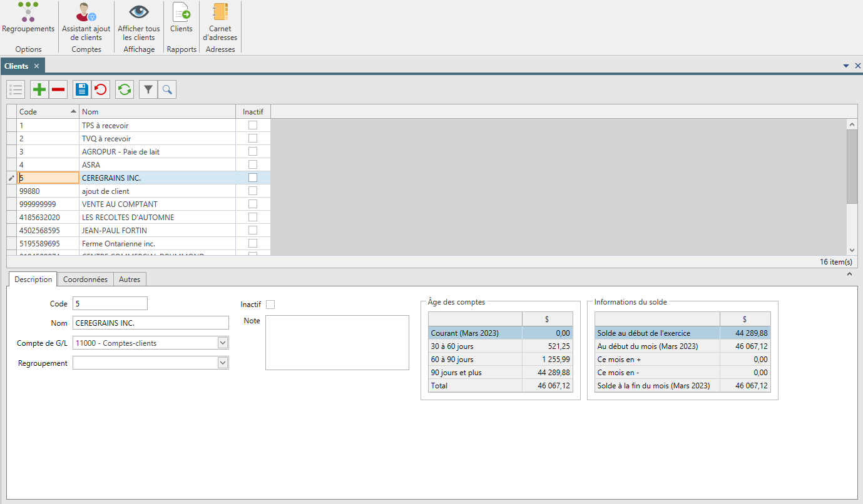This screenshot has width=863, height=504.
Task: Switch to the Coordonnées tab
Action: (85, 280)
